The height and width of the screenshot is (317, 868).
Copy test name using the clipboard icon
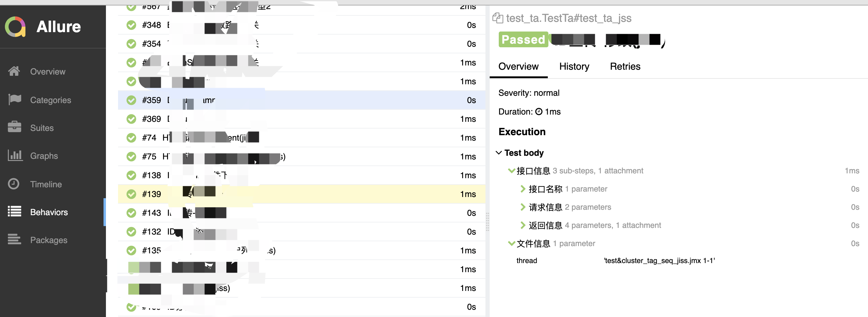pos(498,18)
